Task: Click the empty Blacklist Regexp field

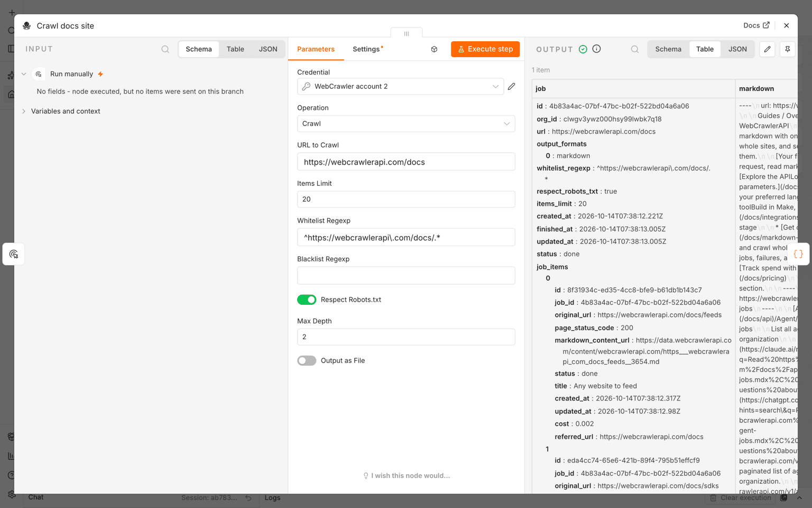Action: point(406,276)
